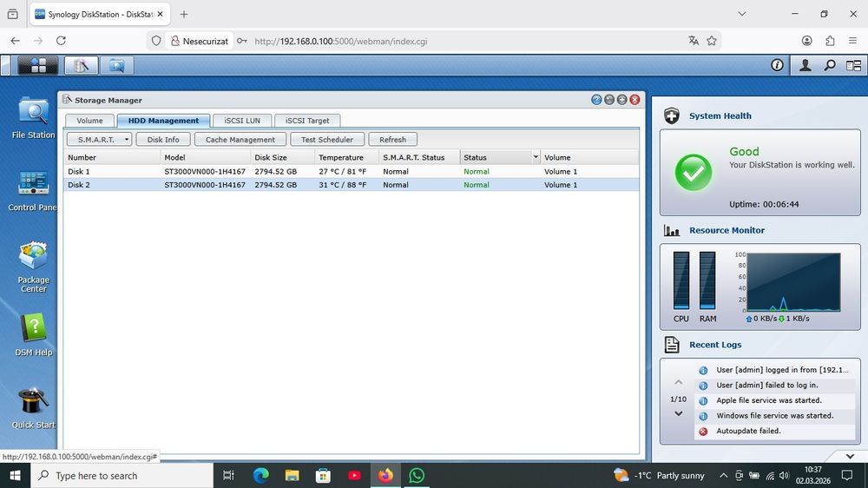868x488 pixels.
Task: Open Status column header dropdown arrow
Action: click(x=536, y=157)
